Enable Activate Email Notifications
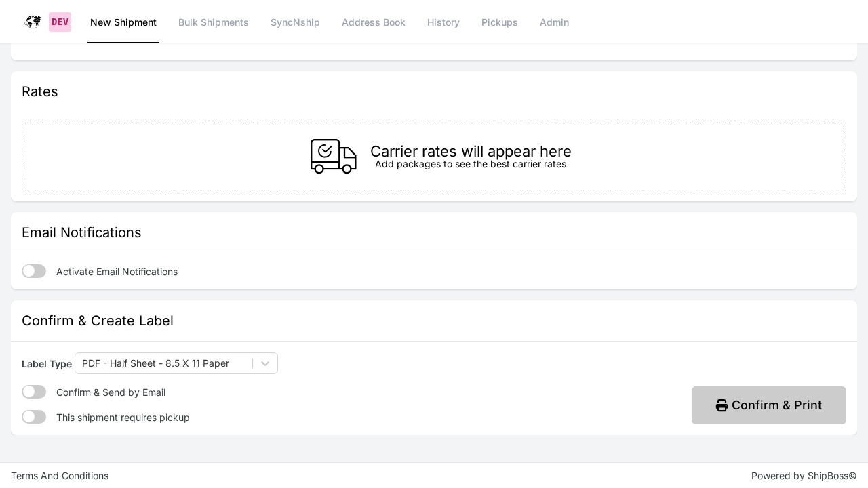This screenshot has height=488, width=868. tap(34, 271)
